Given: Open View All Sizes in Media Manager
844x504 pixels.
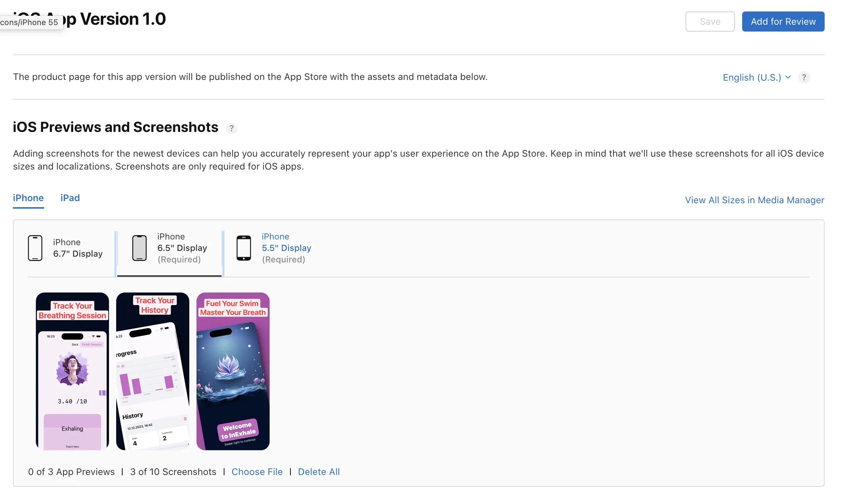Looking at the screenshot, I should (754, 200).
